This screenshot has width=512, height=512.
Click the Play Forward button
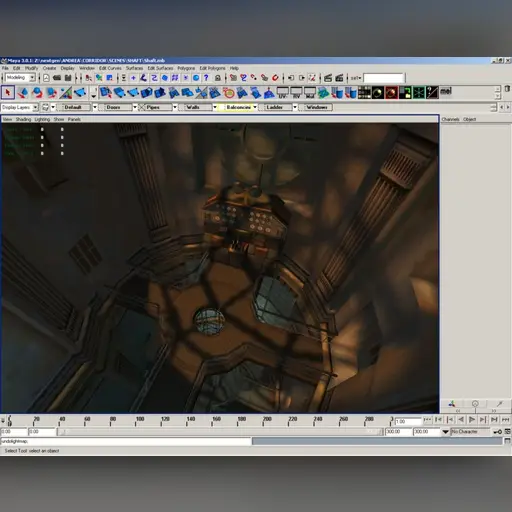click(472, 420)
